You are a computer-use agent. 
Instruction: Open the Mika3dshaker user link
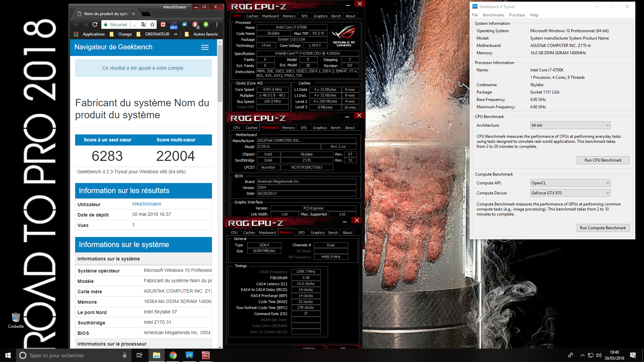(147, 204)
